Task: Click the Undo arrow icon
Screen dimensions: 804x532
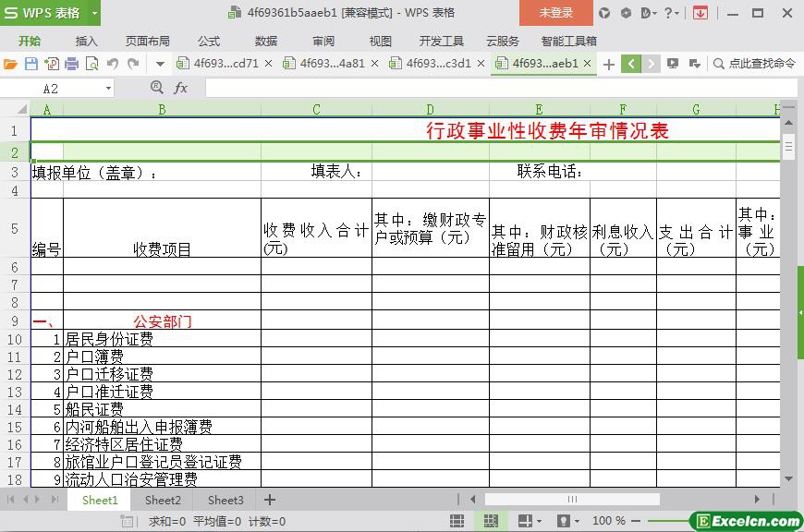Action: pyautogui.click(x=113, y=64)
